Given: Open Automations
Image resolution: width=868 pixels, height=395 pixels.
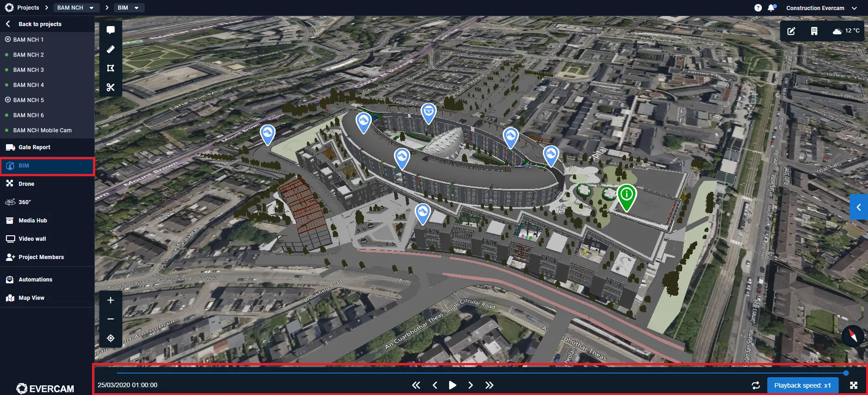Looking at the screenshot, I should (x=47, y=280).
